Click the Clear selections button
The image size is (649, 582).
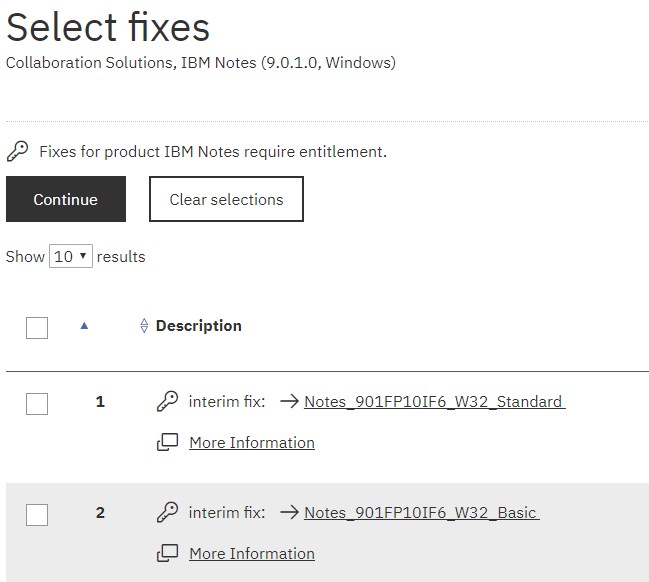(x=226, y=199)
